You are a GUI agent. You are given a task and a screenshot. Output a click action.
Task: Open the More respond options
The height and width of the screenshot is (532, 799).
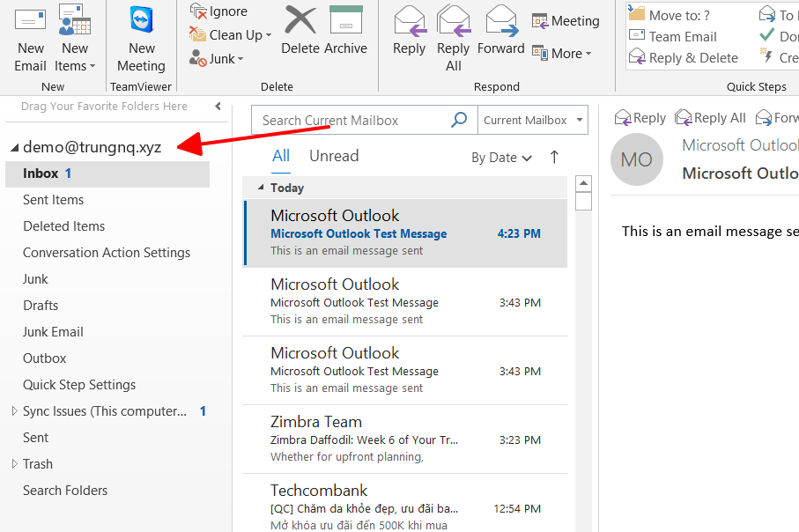tap(561, 53)
